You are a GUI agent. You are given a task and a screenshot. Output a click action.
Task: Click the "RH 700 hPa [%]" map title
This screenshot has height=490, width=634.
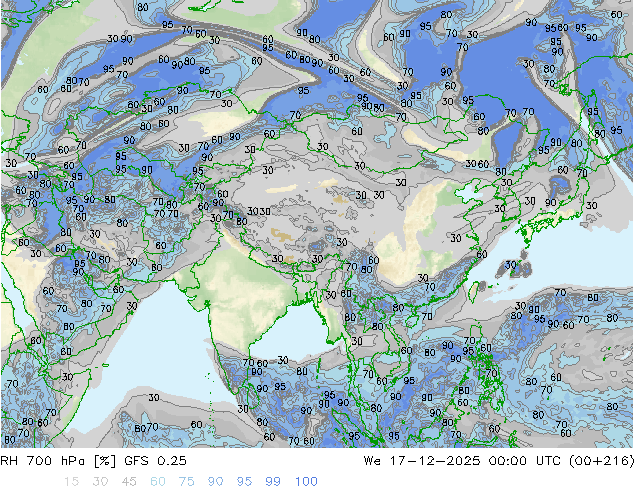[x=58, y=461]
